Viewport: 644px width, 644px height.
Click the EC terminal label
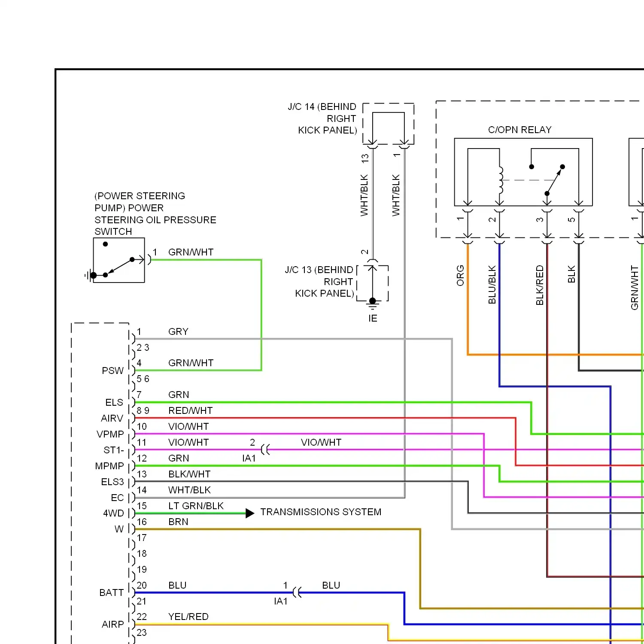tap(117, 498)
